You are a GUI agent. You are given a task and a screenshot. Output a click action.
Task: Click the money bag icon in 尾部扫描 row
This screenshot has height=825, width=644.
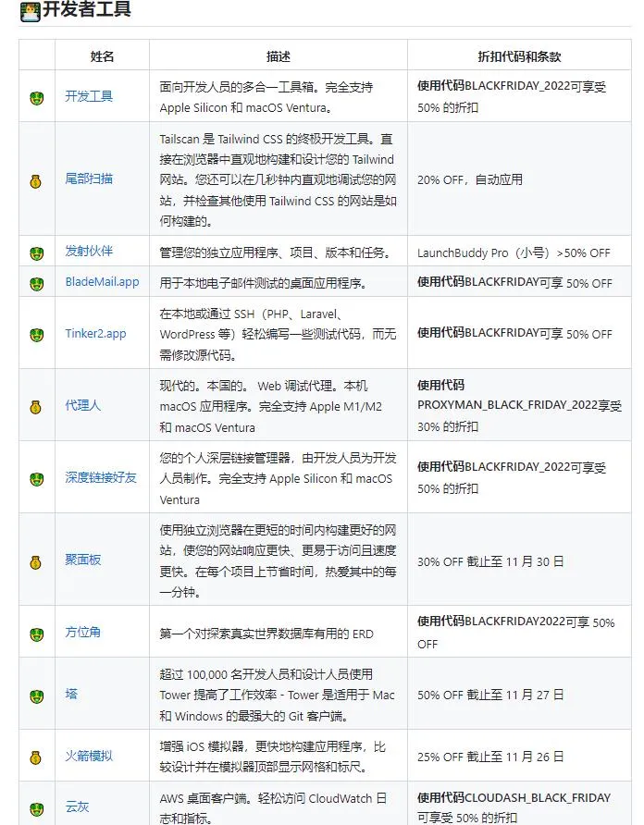click(35, 181)
